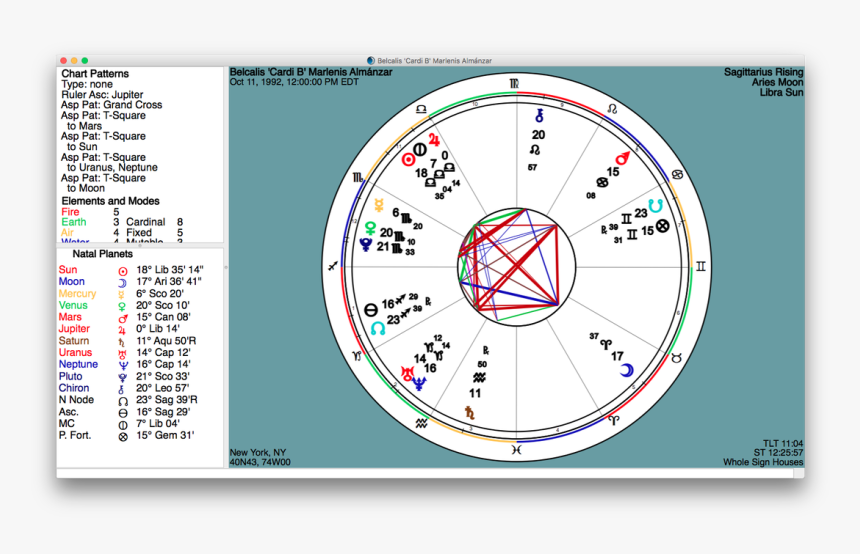Click the Jupiter glyph in planets list
The image size is (860, 554).
tap(122, 330)
